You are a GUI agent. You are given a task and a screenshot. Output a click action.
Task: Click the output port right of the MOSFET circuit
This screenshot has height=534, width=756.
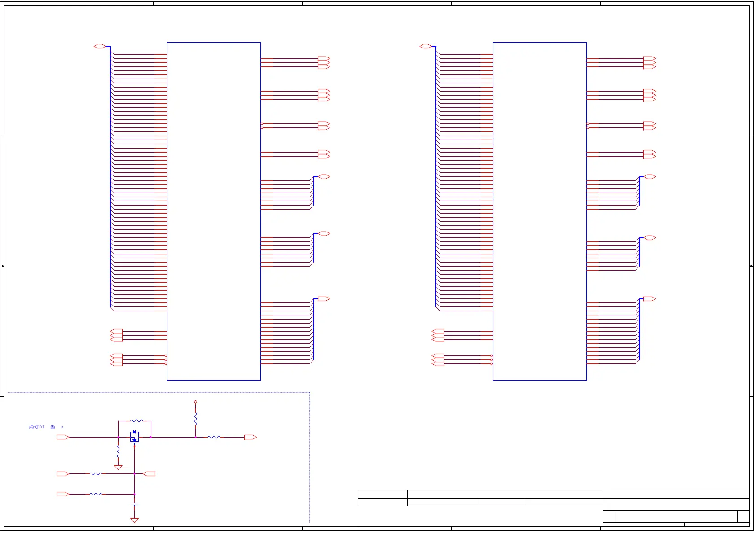click(251, 437)
